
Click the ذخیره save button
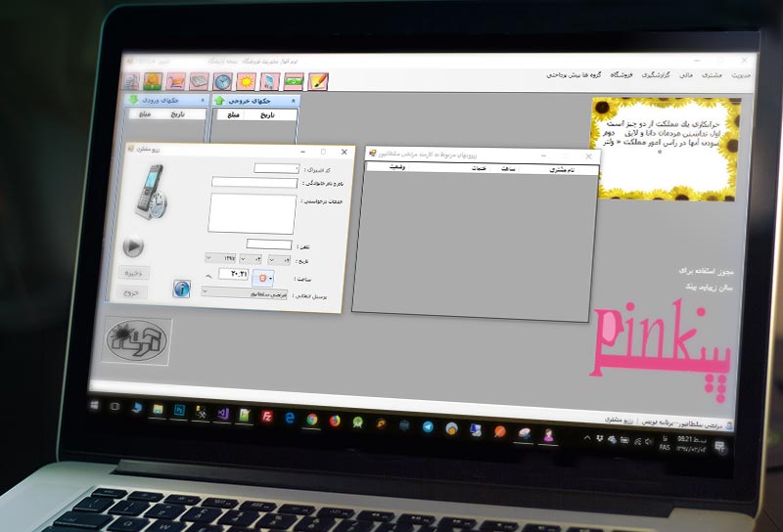click(x=134, y=273)
